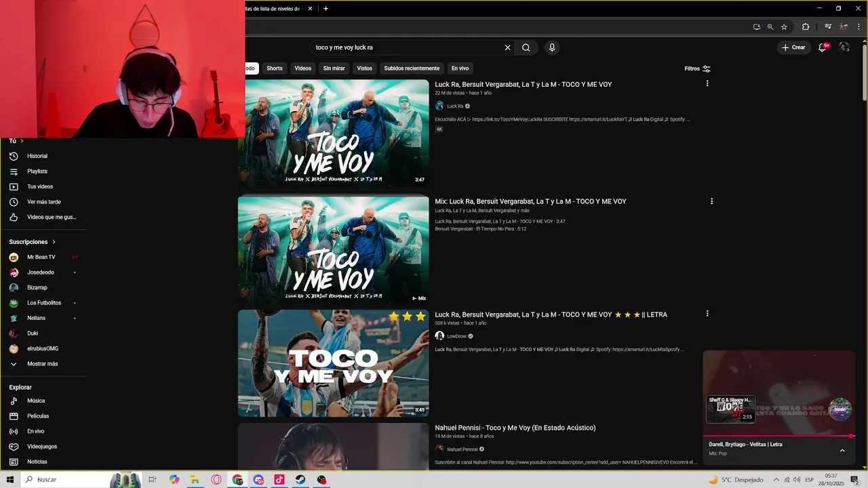The image size is (868, 488).
Task: Open the Chrome three-dot menu
Action: [x=859, y=27]
